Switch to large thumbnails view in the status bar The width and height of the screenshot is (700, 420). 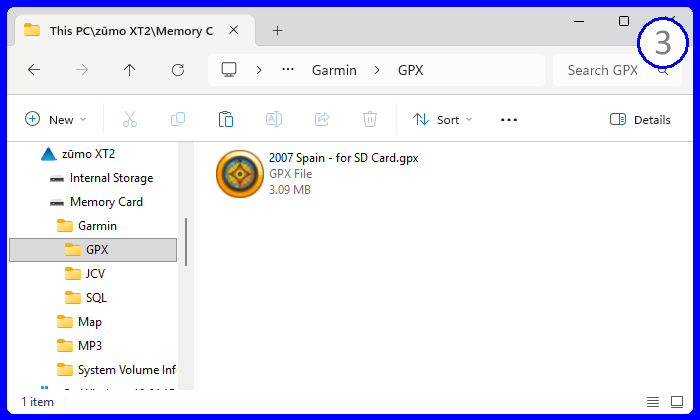(677, 402)
